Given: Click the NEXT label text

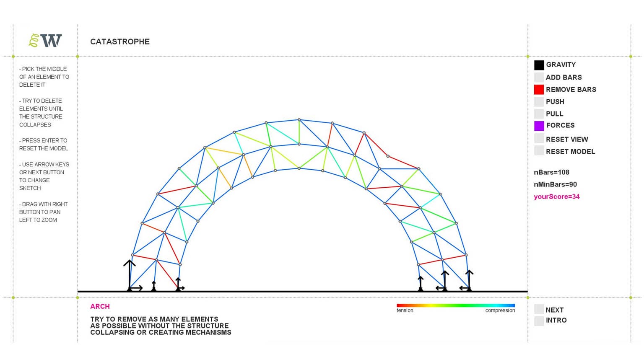Looking at the screenshot, I should click(554, 310).
